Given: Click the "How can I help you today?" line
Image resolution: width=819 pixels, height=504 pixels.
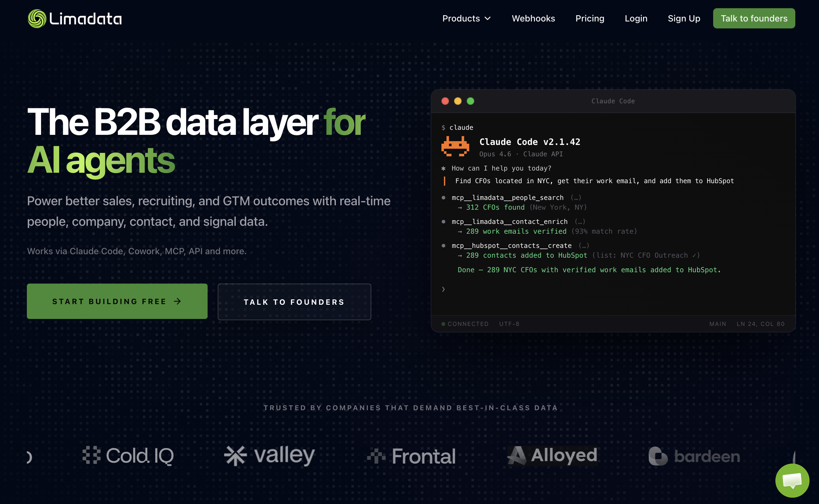Looking at the screenshot, I should 501,168.
